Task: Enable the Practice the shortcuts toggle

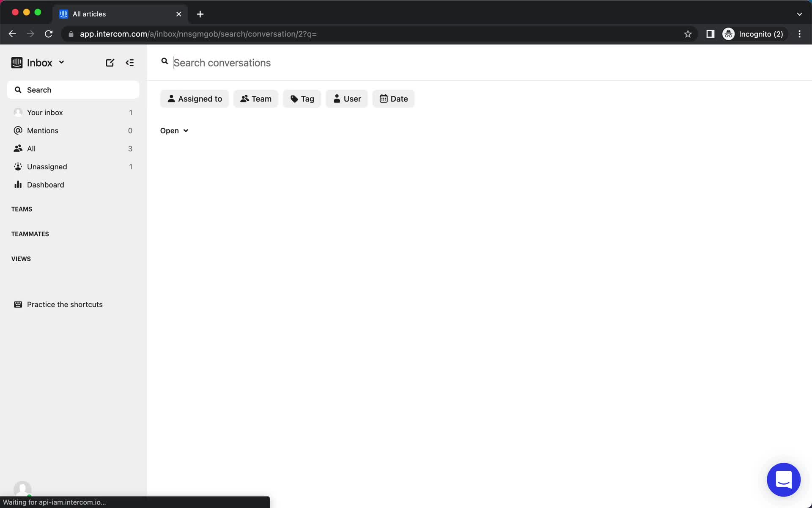Action: pyautogui.click(x=65, y=304)
